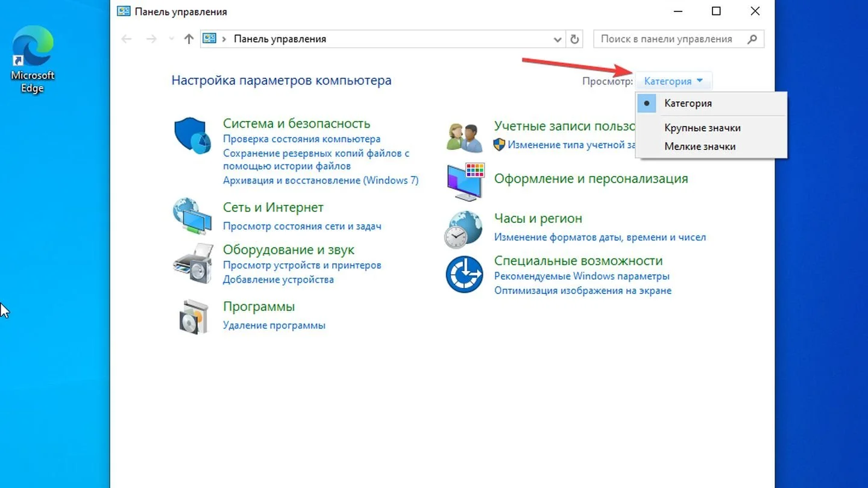Maximize the Control Panel window
Screen dimensions: 868x488
click(x=716, y=11)
